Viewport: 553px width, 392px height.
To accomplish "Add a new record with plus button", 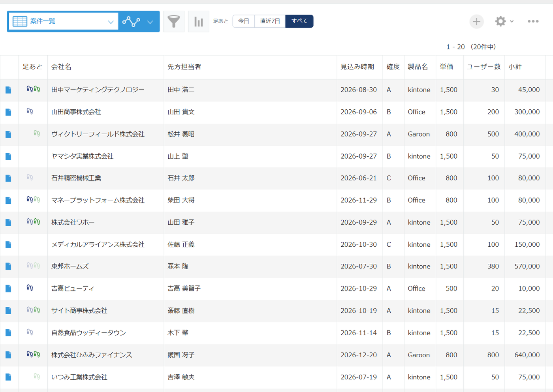I will pyautogui.click(x=476, y=21).
